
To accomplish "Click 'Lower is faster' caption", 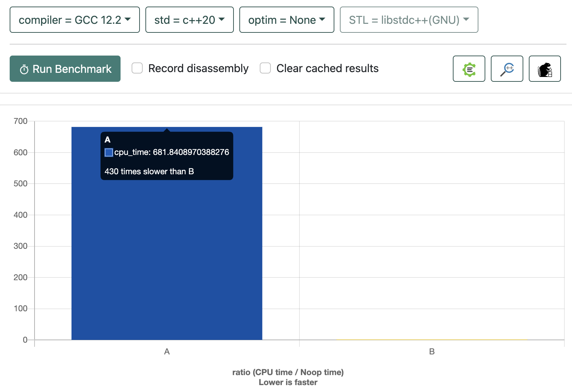I will [x=288, y=382].
